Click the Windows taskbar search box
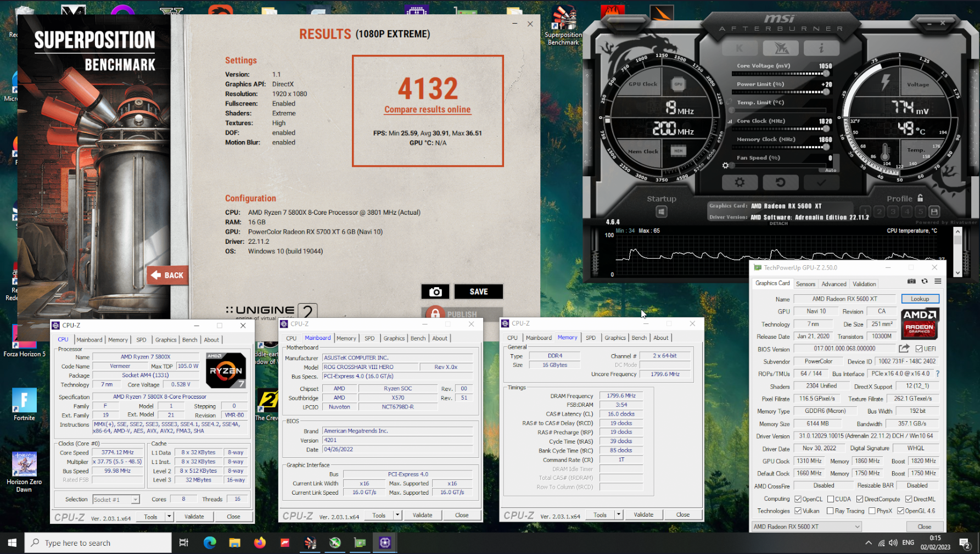 click(x=98, y=542)
